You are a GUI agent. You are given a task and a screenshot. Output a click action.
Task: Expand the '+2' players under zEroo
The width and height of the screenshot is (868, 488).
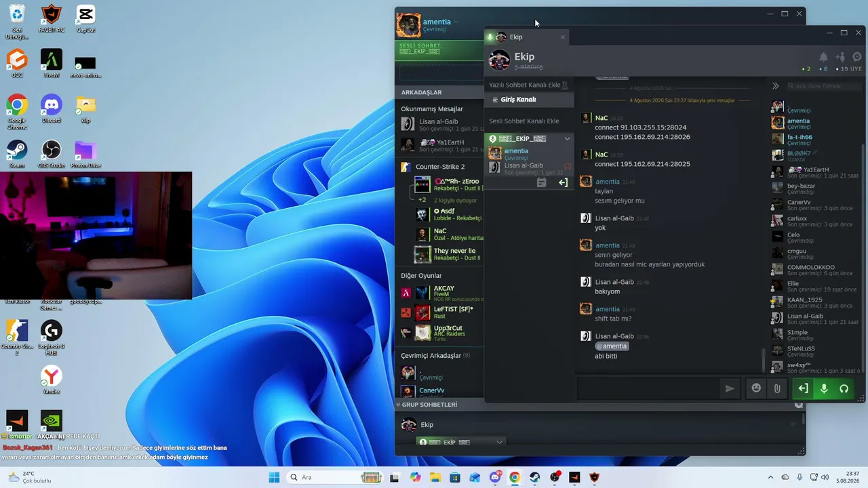click(422, 200)
